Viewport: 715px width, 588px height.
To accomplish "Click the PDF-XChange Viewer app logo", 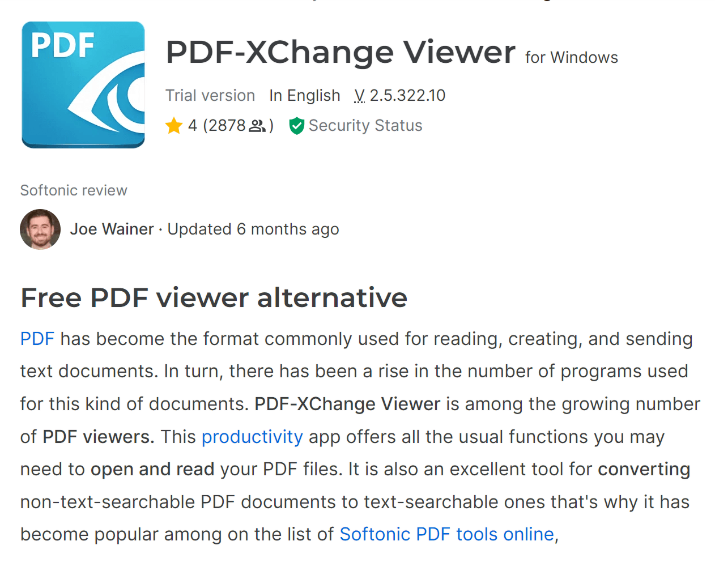I will [x=83, y=85].
